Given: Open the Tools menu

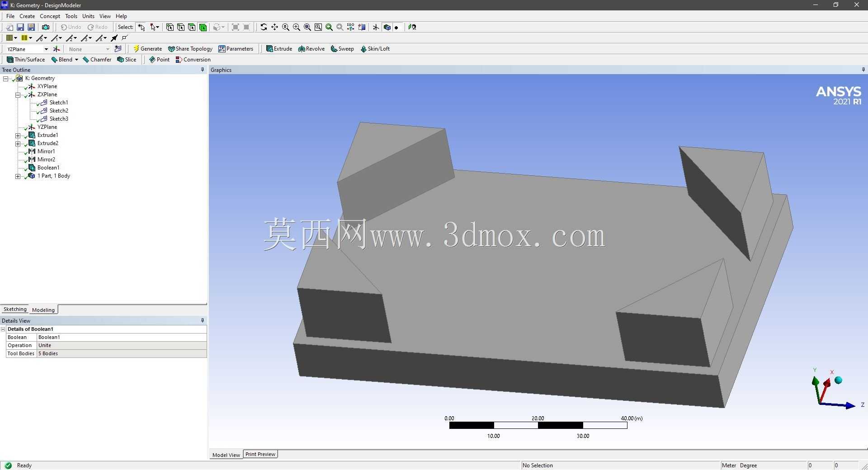Looking at the screenshot, I should point(71,16).
